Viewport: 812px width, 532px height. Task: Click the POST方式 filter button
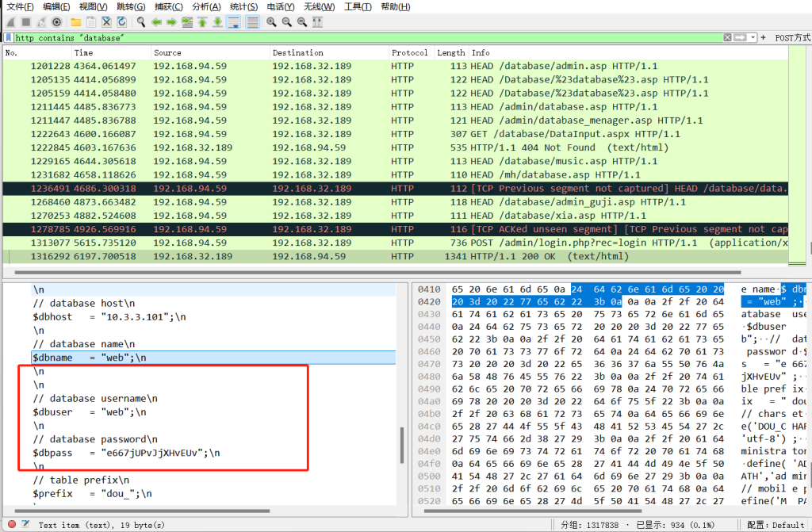click(793, 38)
